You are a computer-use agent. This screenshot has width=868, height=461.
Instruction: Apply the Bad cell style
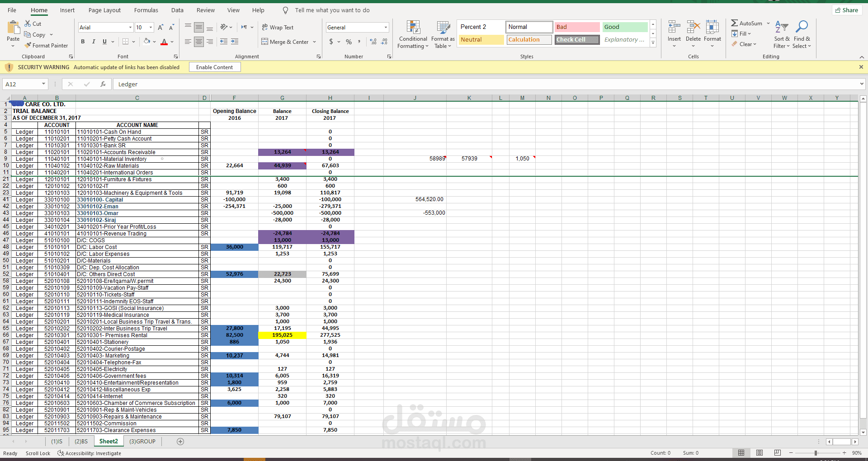click(577, 27)
